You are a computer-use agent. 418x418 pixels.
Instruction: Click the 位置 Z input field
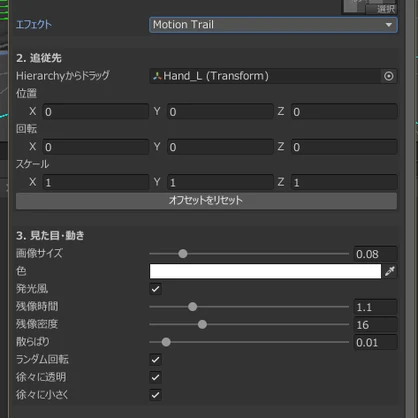[x=344, y=112]
